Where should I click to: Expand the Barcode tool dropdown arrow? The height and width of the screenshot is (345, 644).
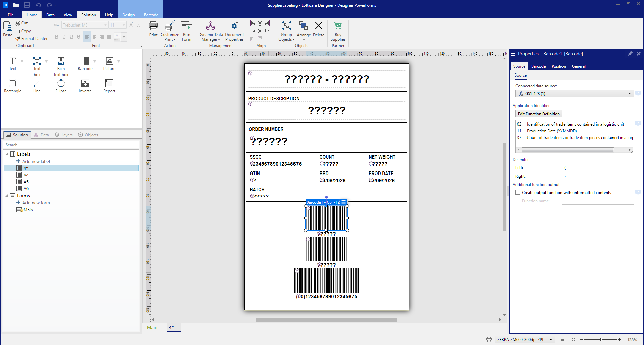95,61
